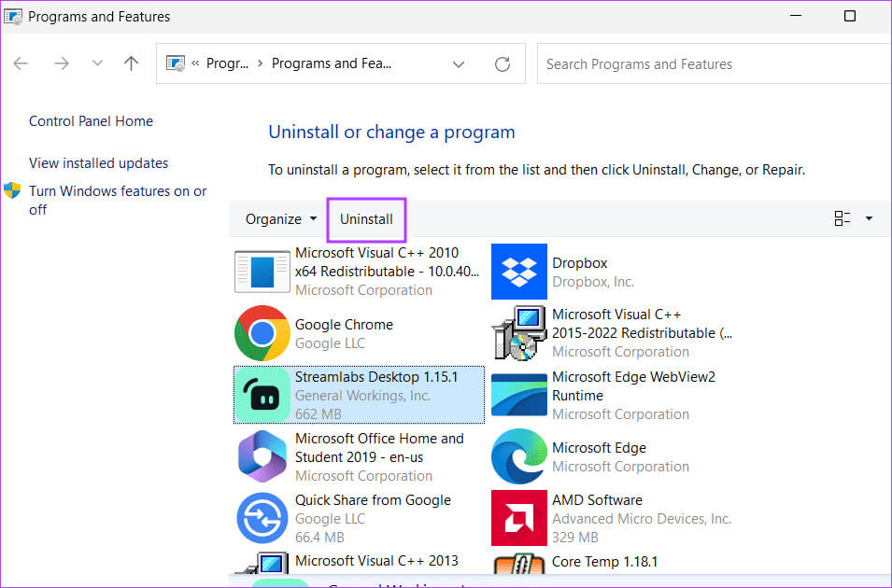Expand the view options dropdown arrow
892x588 pixels.
pos(869,218)
